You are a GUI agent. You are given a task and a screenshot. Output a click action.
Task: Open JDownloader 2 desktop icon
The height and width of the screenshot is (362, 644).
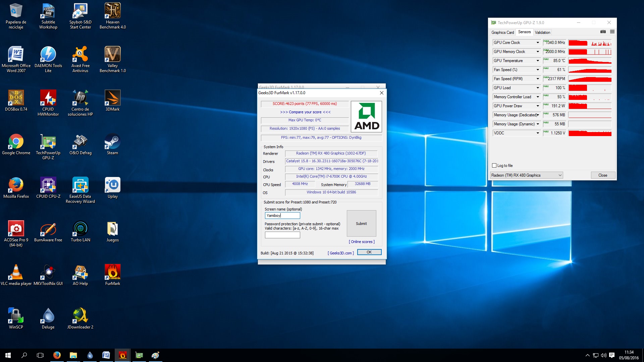coord(80,318)
